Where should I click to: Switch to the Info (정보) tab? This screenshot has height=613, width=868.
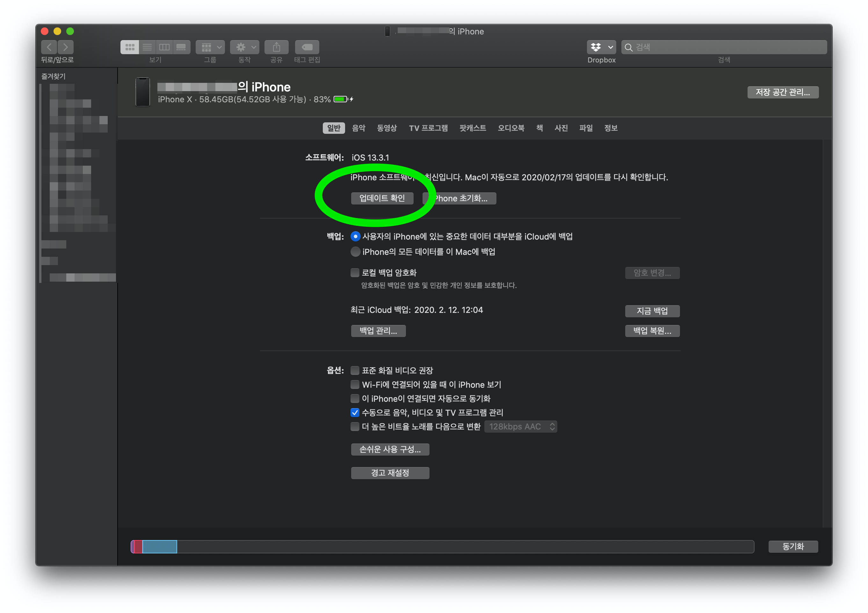[x=611, y=128]
